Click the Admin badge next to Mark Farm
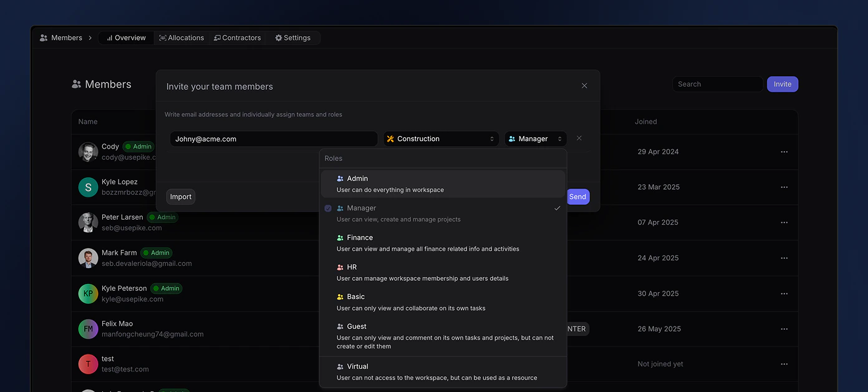This screenshot has height=392, width=868. (x=157, y=253)
